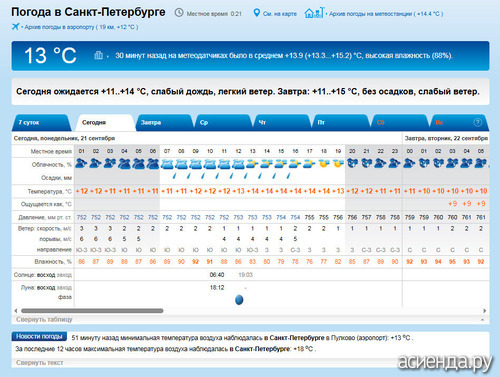The image size is (500, 377).
Task: Select the Сб forecast tab
Action: tap(399, 122)
